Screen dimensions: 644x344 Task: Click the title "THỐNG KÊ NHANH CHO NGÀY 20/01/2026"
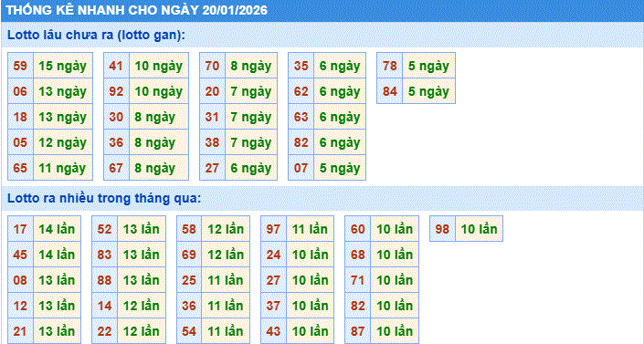tap(137, 10)
